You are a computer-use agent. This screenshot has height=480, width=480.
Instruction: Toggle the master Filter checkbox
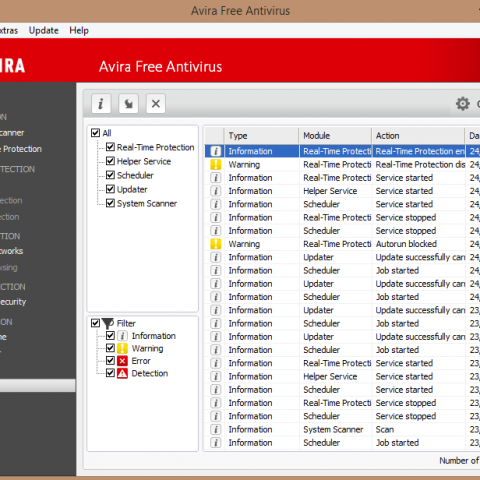click(x=95, y=323)
